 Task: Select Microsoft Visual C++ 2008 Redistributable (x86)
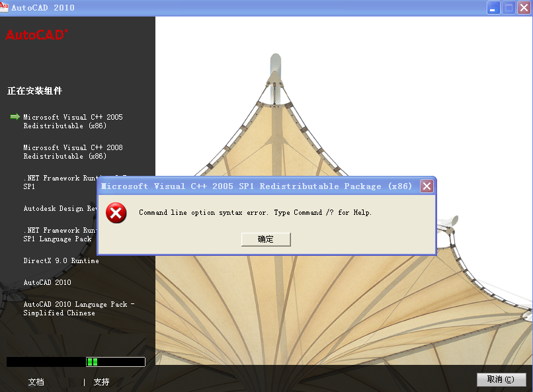pos(73,152)
